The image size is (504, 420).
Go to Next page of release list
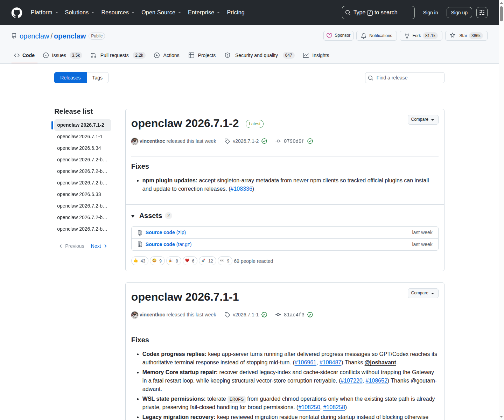99,246
